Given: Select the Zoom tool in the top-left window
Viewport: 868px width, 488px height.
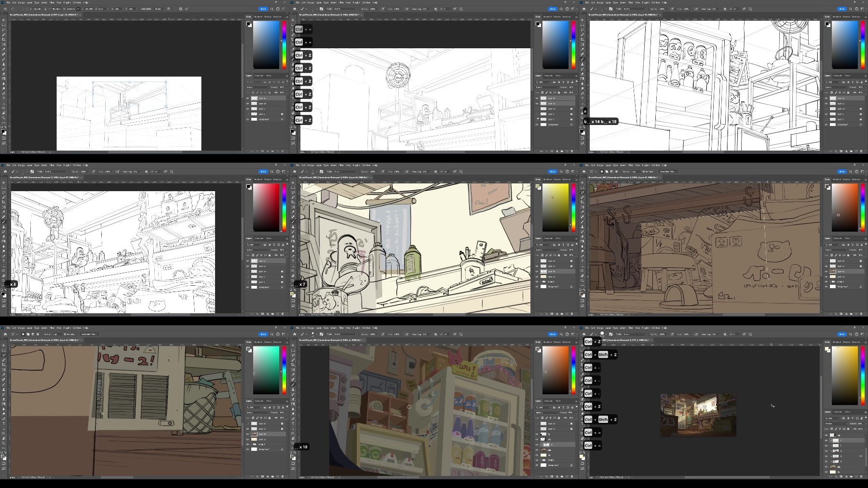Looking at the screenshot, I should click(4, 118).
